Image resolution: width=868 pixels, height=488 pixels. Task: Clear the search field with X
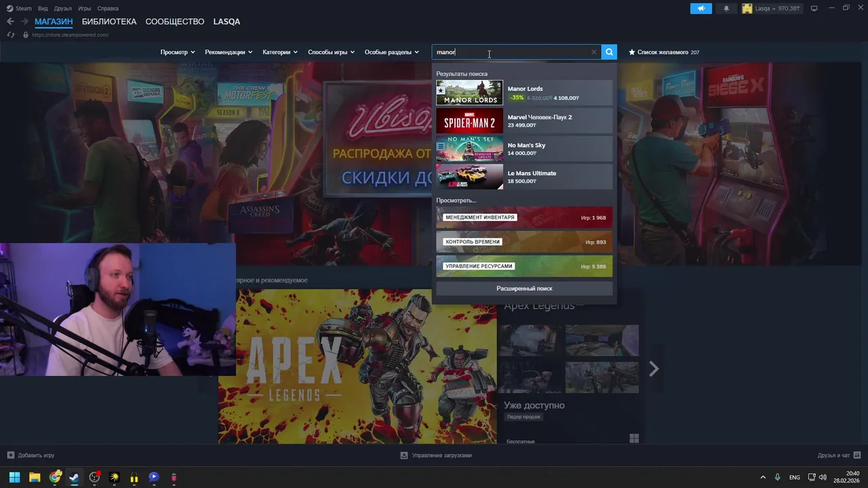[594, 52]
